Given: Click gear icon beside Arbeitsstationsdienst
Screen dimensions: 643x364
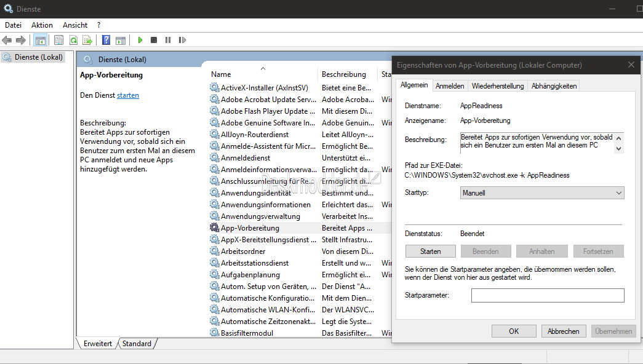Looking at the screenshot, I should [x=214, y=263].
